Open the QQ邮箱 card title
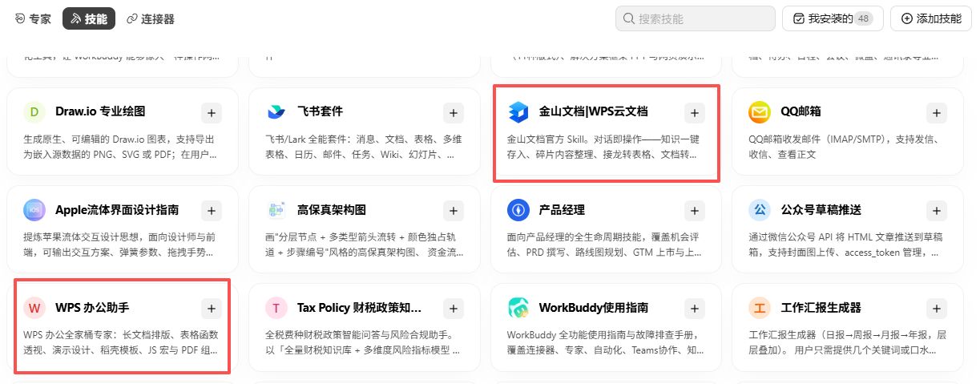Screen dimensions: 980x384 point(801,111)
